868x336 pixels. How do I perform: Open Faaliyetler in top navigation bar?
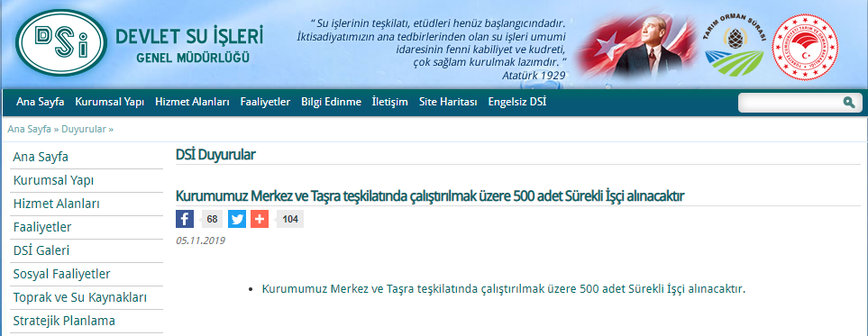pyautogui.click(x=265, y=102)
